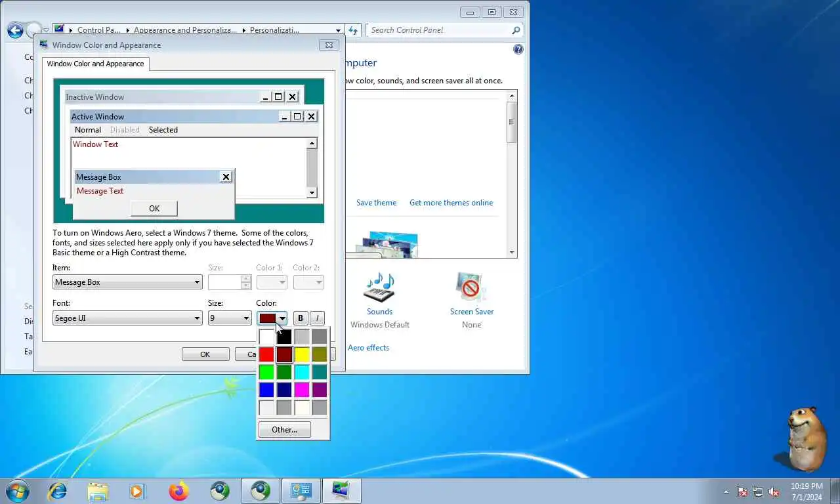Pick the magenta color swatch
This screenshot has height=504, width=840.
[302, 390]
